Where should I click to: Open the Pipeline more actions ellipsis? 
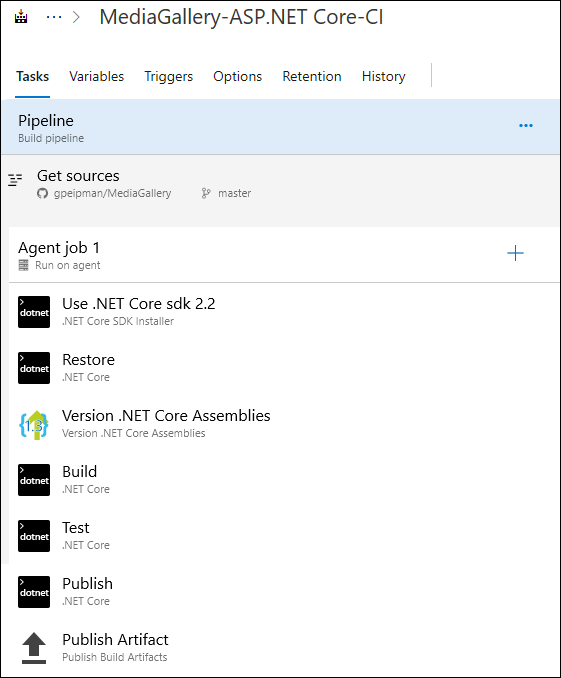click(526, 125)
